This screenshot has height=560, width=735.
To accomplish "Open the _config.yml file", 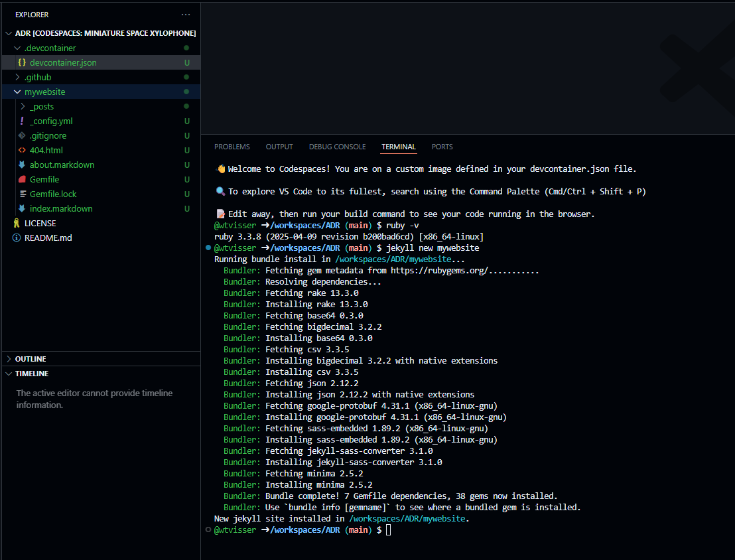I will pos(51,121).
